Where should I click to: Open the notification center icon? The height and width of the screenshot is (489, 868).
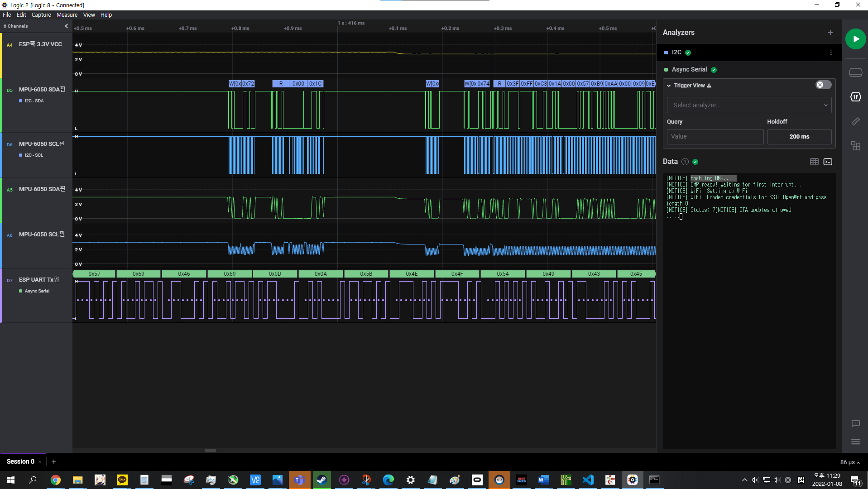coord(855,480)
